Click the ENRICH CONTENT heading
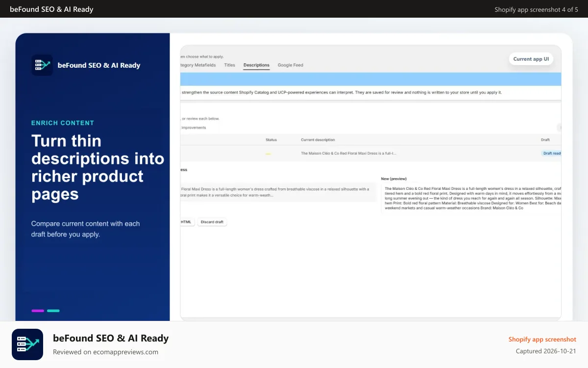 (63, 123)
